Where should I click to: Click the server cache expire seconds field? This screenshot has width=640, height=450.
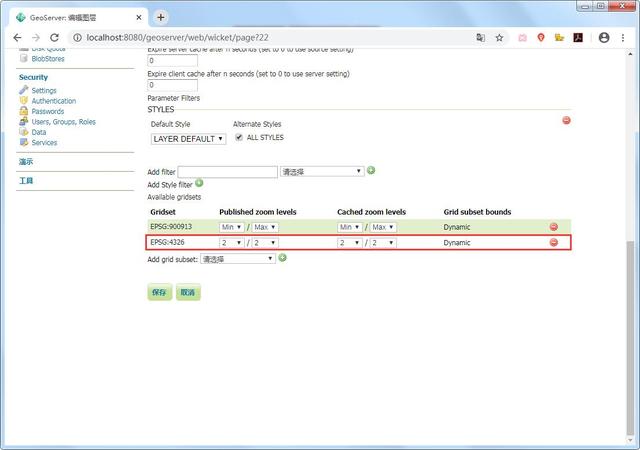click(x=172, y=60)
